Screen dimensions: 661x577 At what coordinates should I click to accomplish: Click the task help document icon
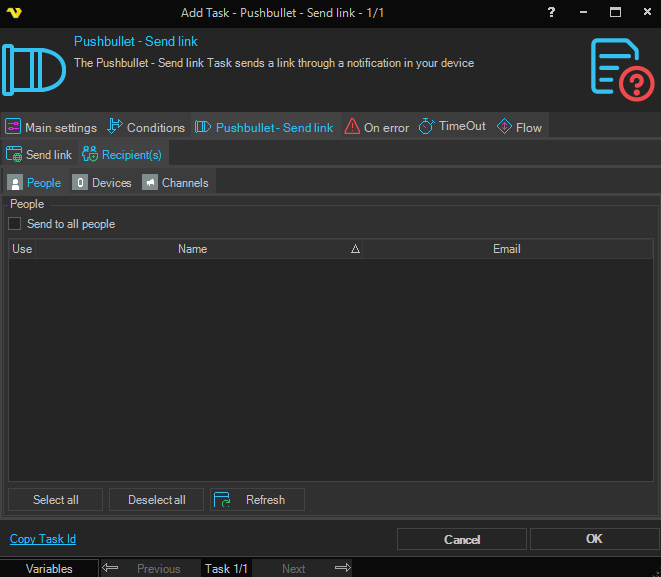point(620,70)
